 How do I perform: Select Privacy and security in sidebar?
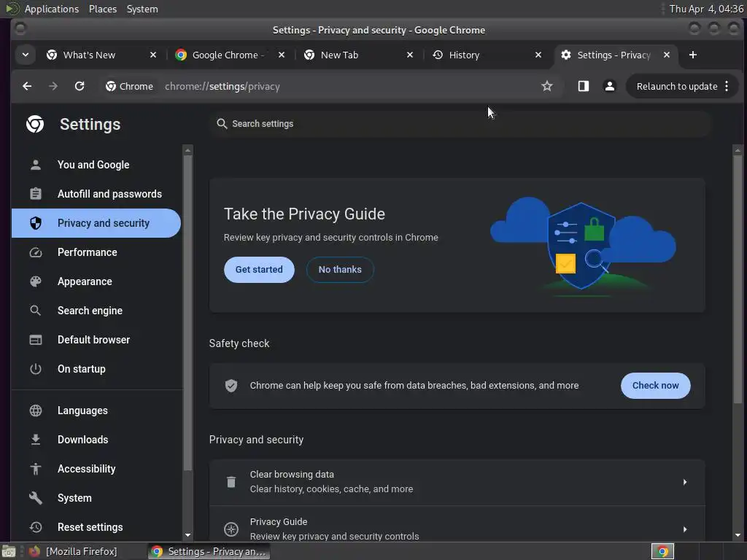[x=96, y=223]
